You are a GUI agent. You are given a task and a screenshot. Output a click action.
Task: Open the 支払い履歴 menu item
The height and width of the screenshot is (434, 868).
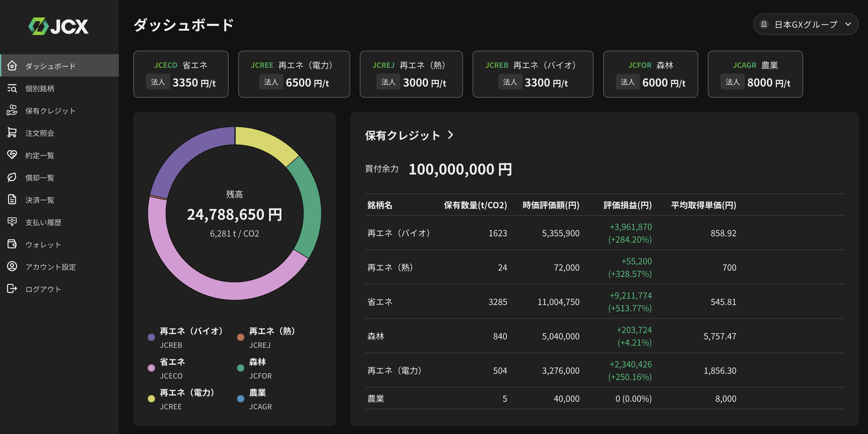[43, 222]
